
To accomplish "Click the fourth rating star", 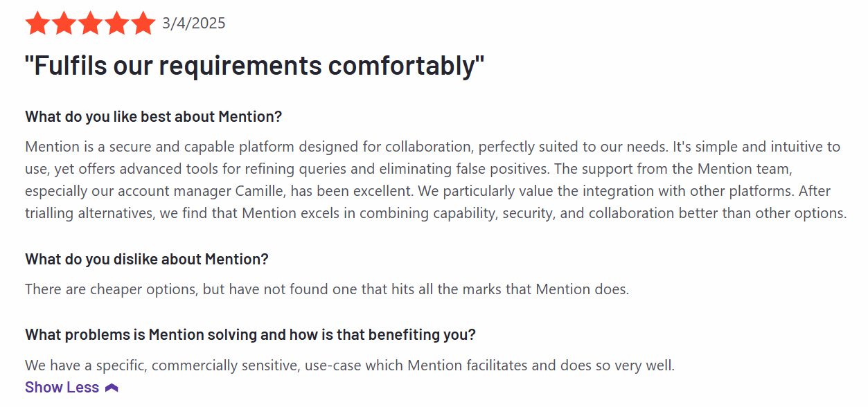I will 116,23.
